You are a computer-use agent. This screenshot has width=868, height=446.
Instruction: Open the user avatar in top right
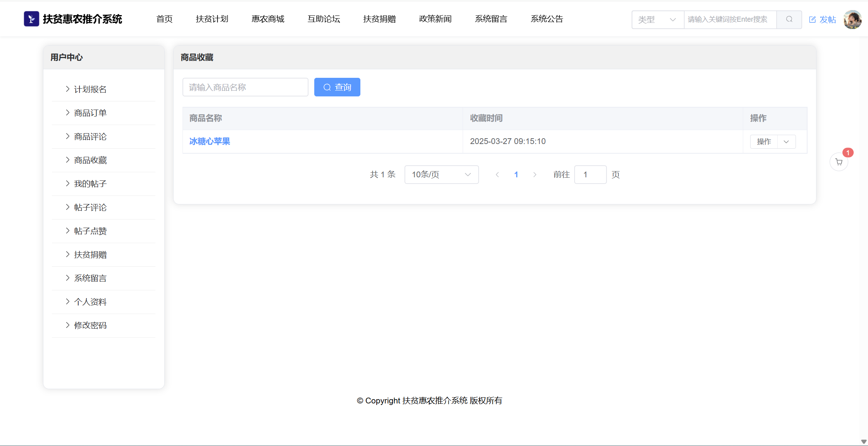pos(852,19)
